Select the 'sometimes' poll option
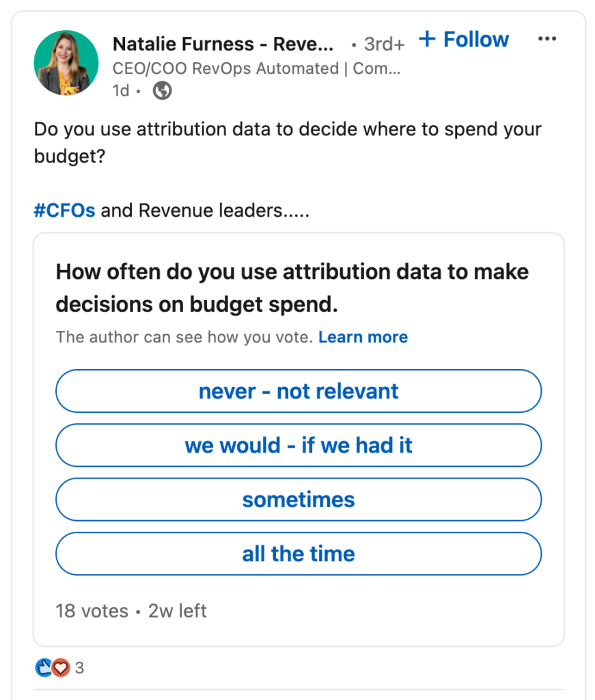The image size is (595, 700). coord(298,500)
